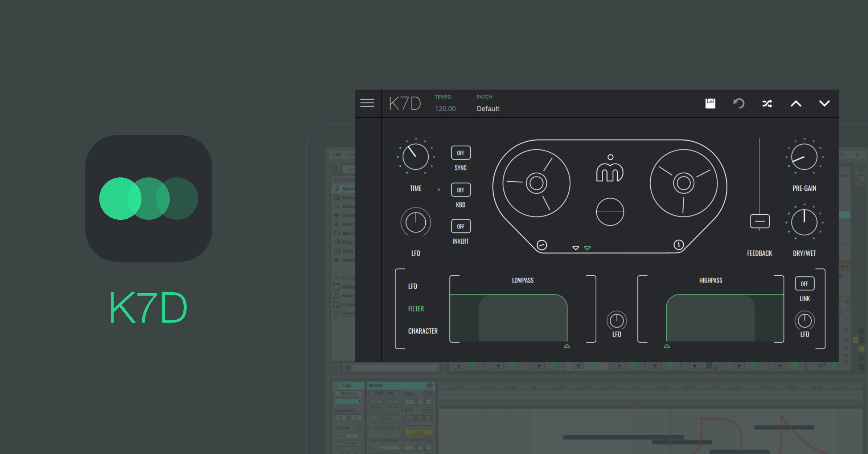Go to previous patch with up chevron
The height and width of the screenshot is (454, 868).
coord(796,104)
